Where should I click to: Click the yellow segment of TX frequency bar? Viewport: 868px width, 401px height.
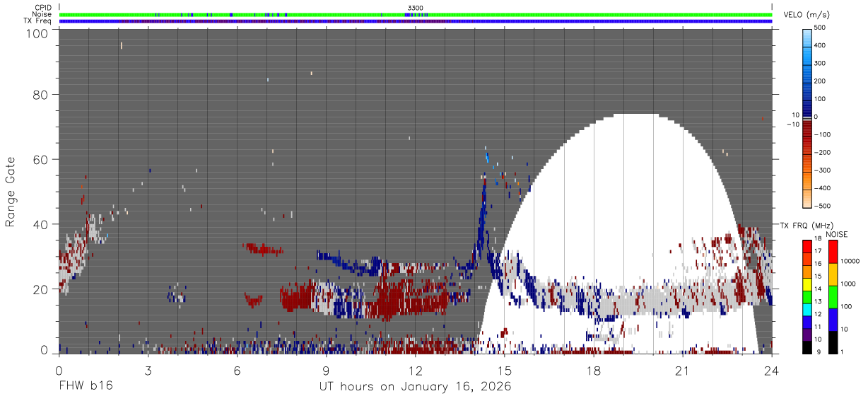coord(806,284)
